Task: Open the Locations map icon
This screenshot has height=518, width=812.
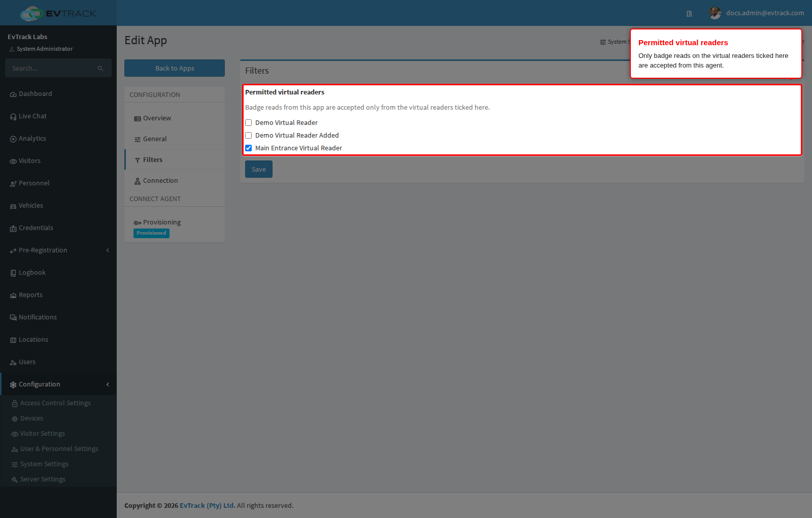Action: [x=13, y=340]
